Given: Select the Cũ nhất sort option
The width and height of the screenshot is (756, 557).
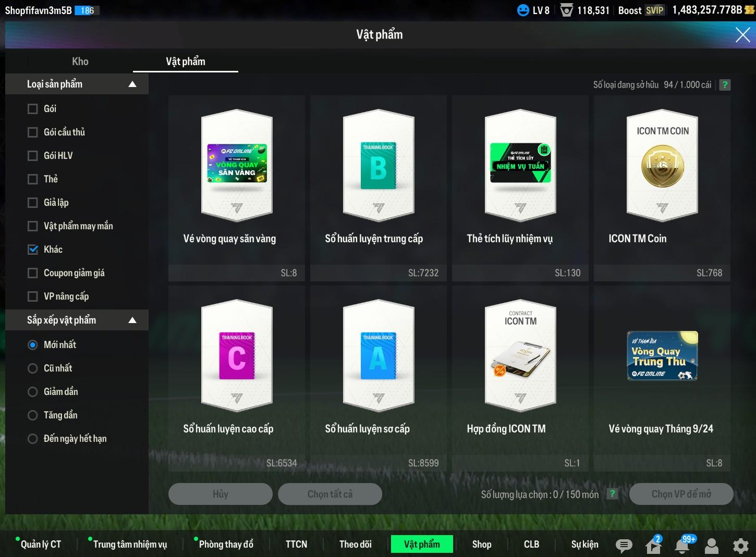Looking at the screenshot, I should tap(33, 368).
